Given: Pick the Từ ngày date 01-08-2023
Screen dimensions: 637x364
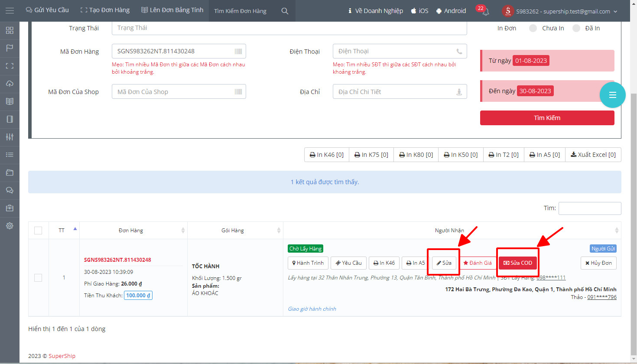Looking at the screenshot, I should (531, 61).
